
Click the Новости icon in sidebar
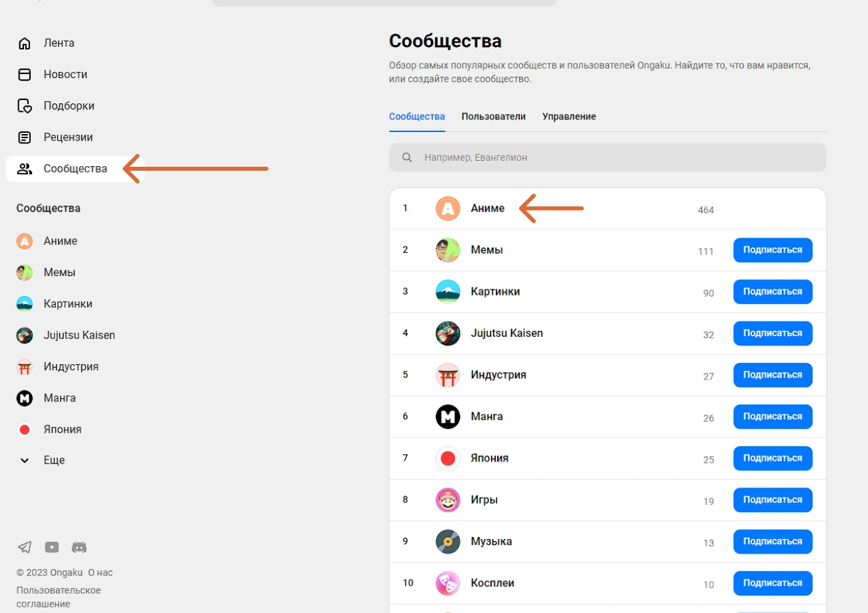(25, 75)
